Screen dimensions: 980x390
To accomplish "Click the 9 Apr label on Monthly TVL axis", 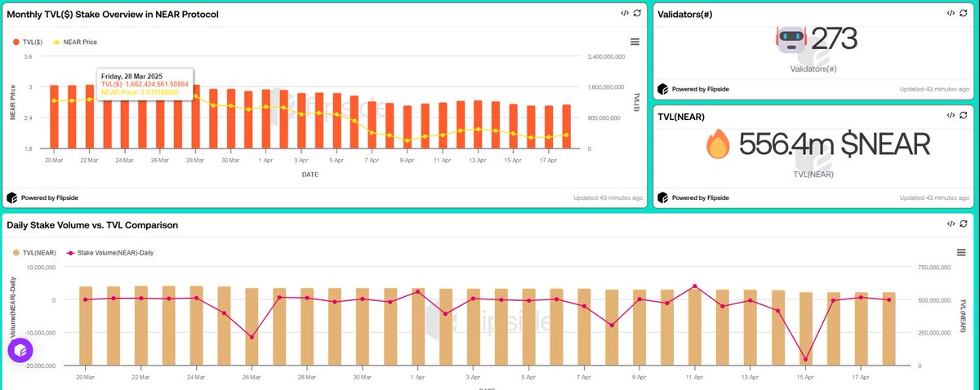I will (x=408, y=160).
